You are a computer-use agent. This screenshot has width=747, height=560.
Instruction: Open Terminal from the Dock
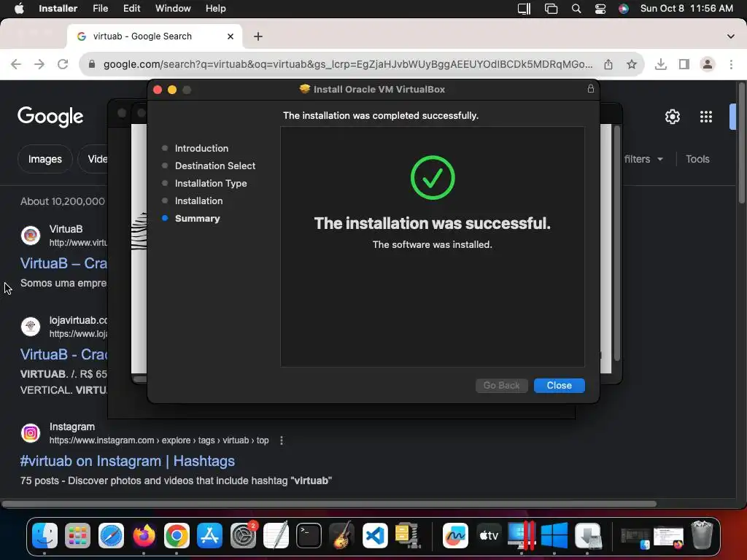tap(309, 536)
